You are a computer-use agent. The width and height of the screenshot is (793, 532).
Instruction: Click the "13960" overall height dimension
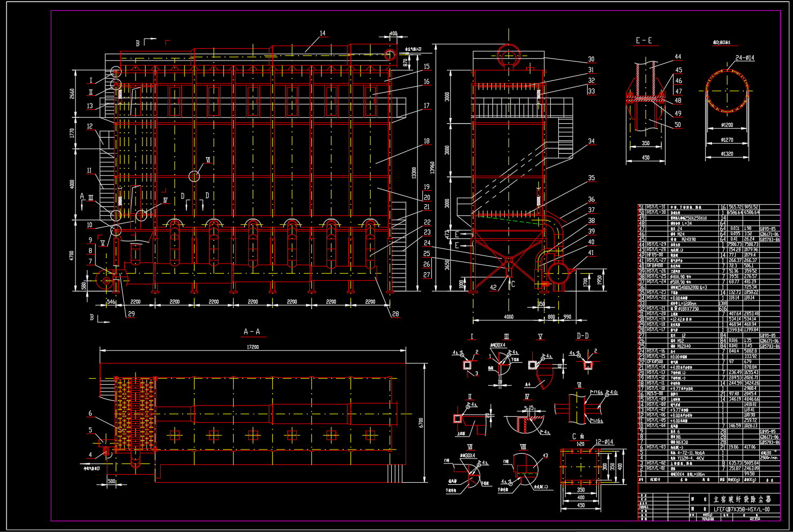(x=433, y=167)
